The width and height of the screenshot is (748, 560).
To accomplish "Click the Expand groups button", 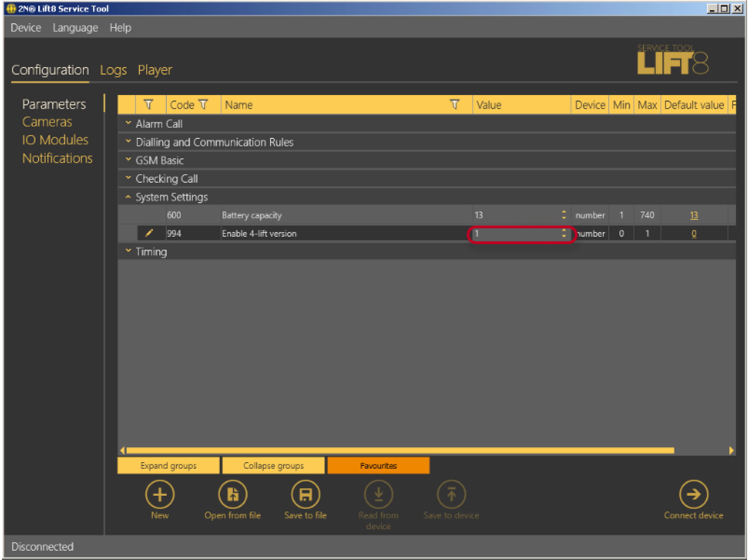I will click(x=169, y=465).
